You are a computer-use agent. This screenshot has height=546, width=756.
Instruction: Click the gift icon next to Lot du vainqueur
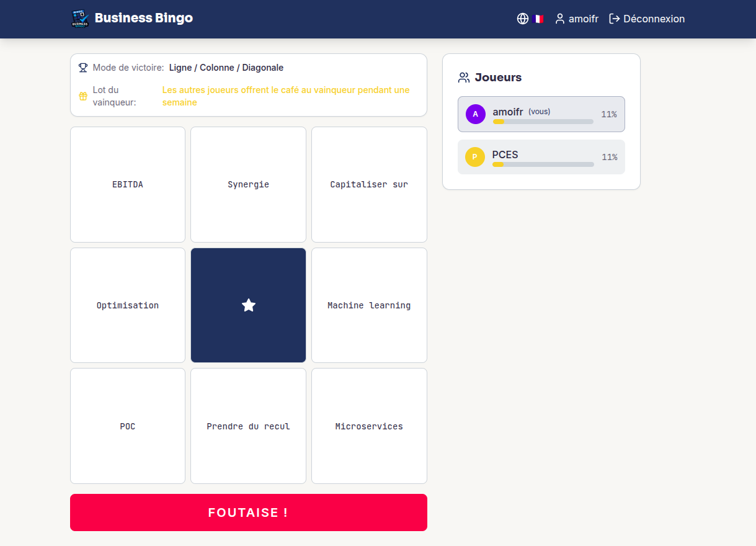(x=82, y=96)
